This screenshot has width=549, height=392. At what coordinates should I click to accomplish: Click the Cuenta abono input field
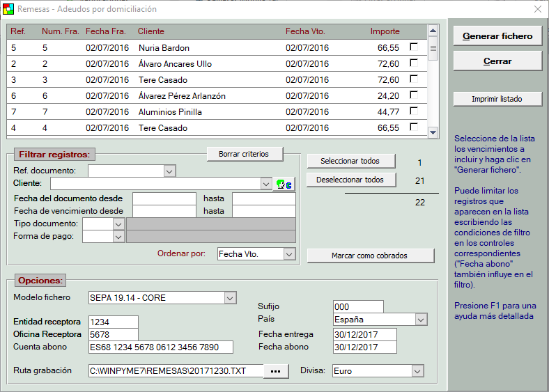click(x=160, y=347)
